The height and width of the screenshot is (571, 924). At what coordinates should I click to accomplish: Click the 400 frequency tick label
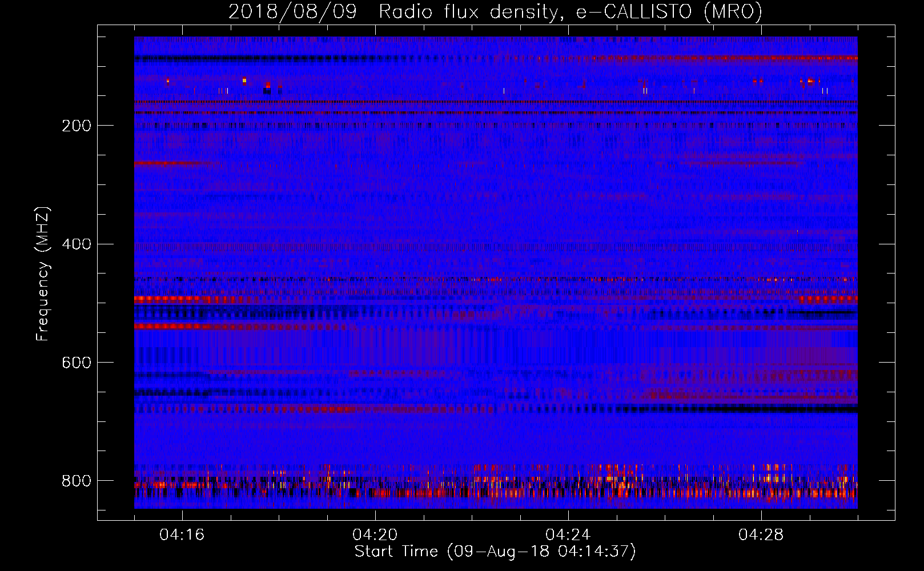pos(77,244)
